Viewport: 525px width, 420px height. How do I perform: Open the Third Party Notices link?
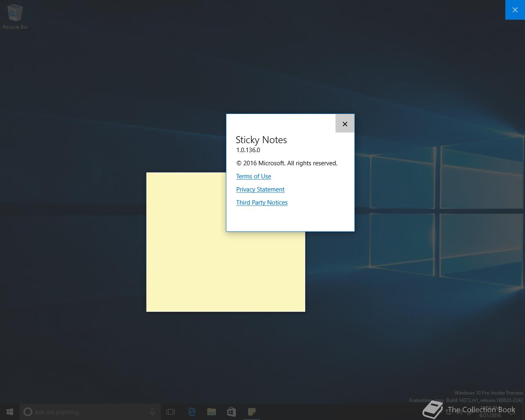click(x=262, y=203)
